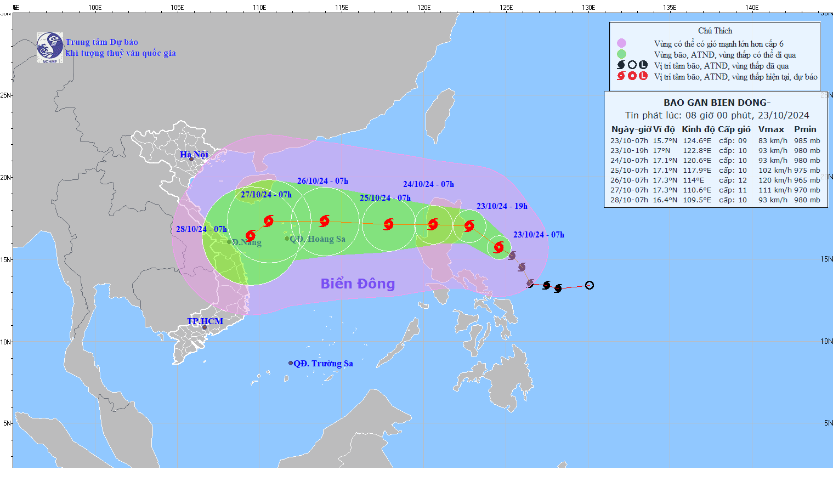Screen dimensions: 833x504
Task: Click the 'TP.HCM' map label
Action: coord(205,321)
